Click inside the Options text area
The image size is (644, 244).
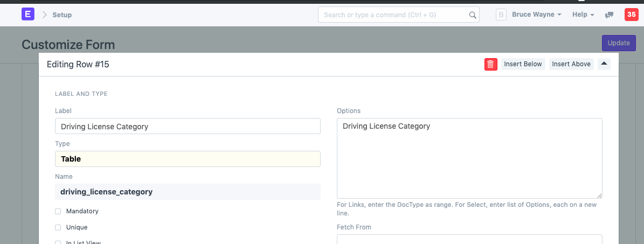pos(469,158)
